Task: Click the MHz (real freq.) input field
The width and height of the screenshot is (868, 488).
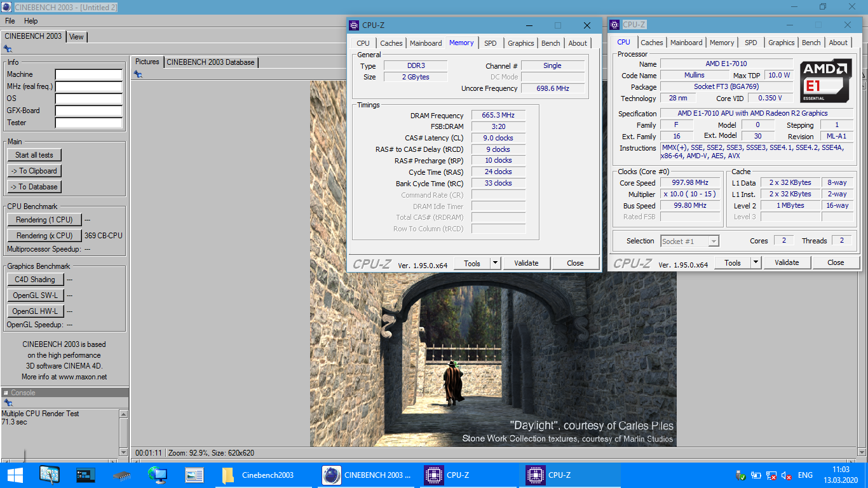Action: coord(88,87)
